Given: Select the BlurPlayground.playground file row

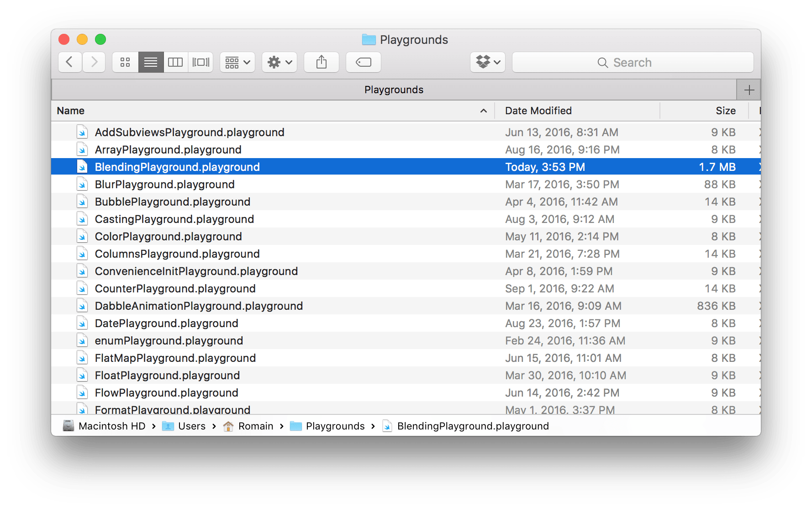Looking at the screenshot, I should pyautogui.click(x=164, y=184).
